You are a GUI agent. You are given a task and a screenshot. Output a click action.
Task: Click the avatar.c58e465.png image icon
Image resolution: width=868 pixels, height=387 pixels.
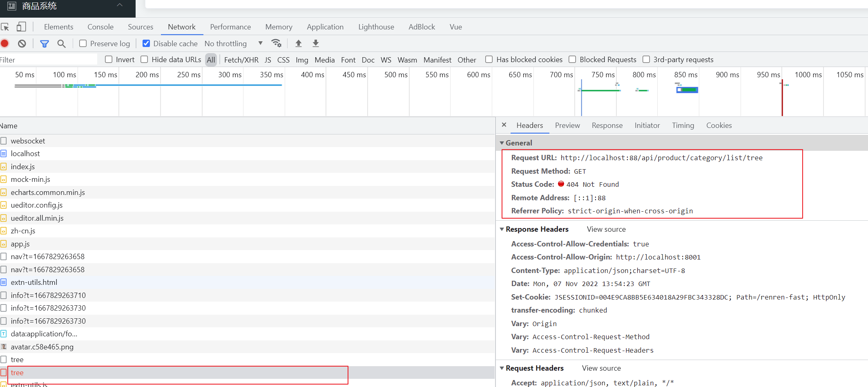coord(4,347)
